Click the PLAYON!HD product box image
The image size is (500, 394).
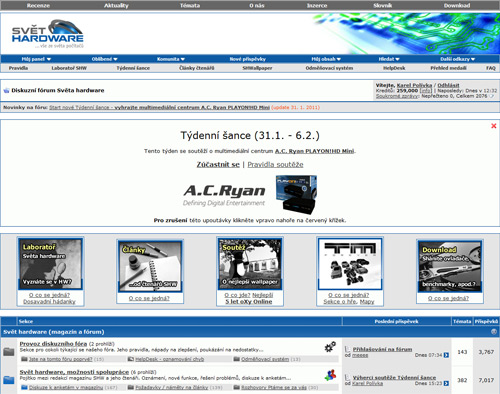(297, 195)
